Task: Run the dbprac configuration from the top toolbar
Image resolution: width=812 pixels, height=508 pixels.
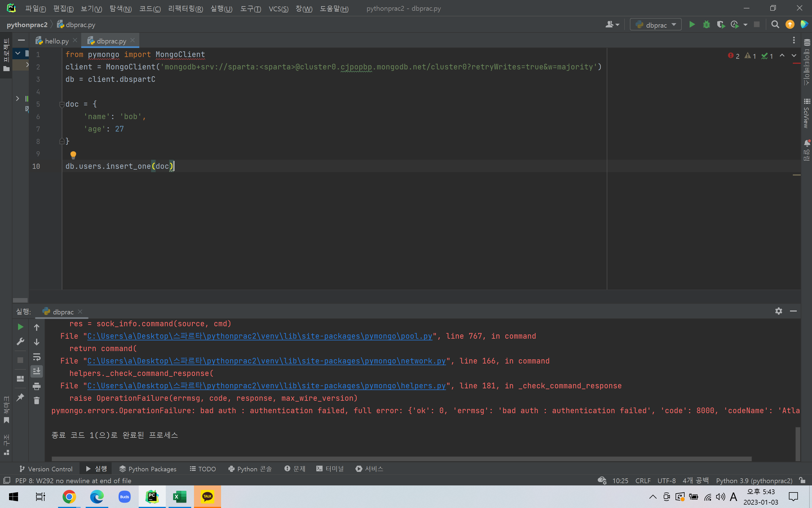Action: pyautogui.click(x=692, y=25)
